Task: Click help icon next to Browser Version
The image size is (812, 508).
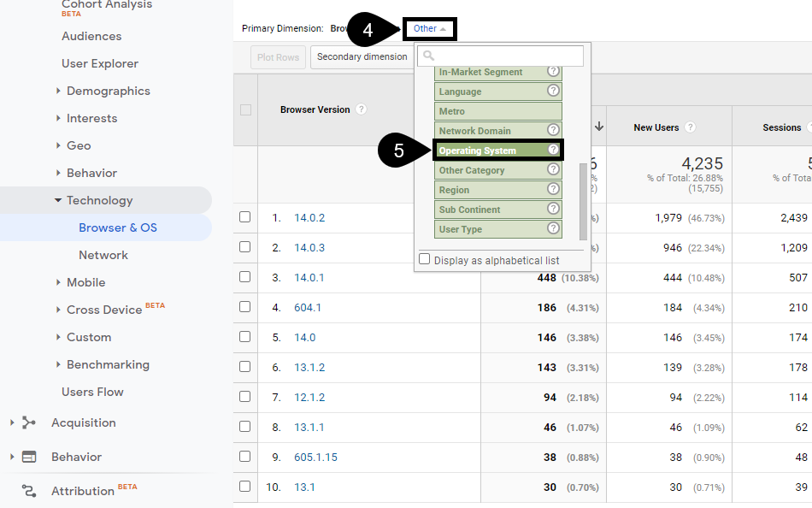Action: pos(362,109)
